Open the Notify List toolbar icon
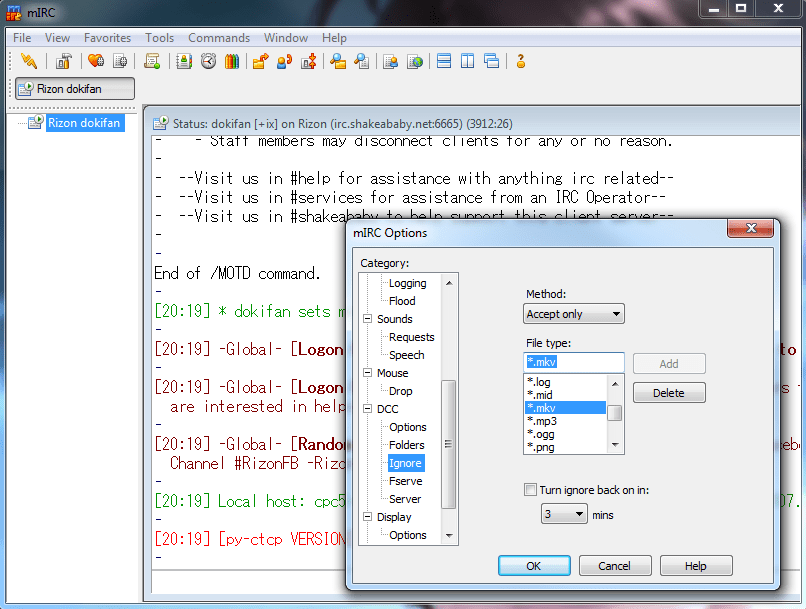Image resolution: width=806 pixels, height=609 pixels. point(391,61)
